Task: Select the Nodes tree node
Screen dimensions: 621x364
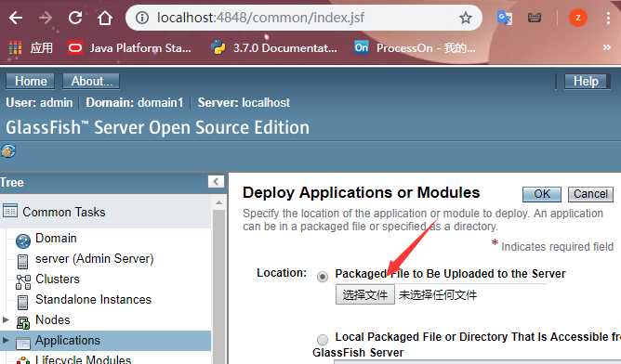Action: click(x=52, y=319)
